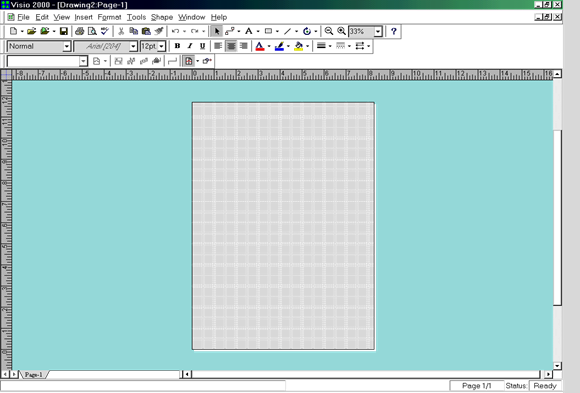Click the blue Line Color swatch
This screenshot has width=580, height=393.
tap(279, 46)
